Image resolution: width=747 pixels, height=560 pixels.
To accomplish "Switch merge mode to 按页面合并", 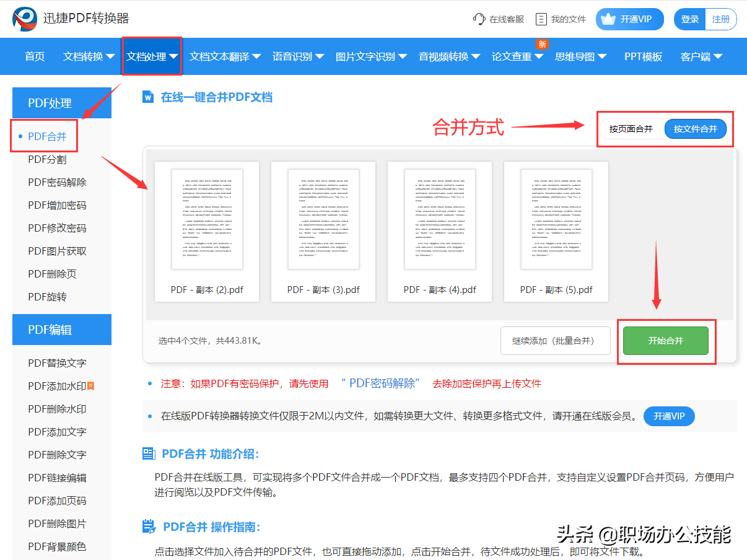I will click(x=631, y=129).
